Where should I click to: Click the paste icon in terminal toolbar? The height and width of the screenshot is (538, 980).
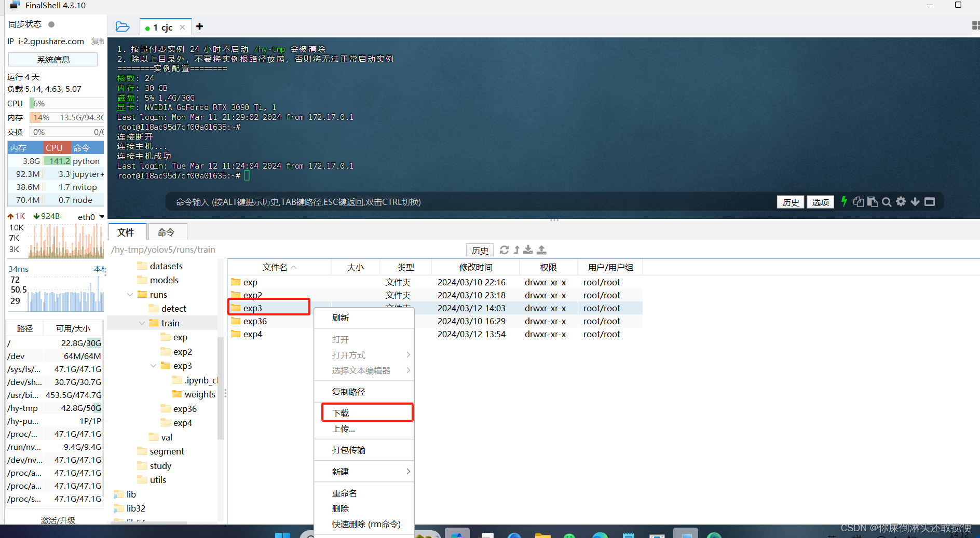point(872,202)
